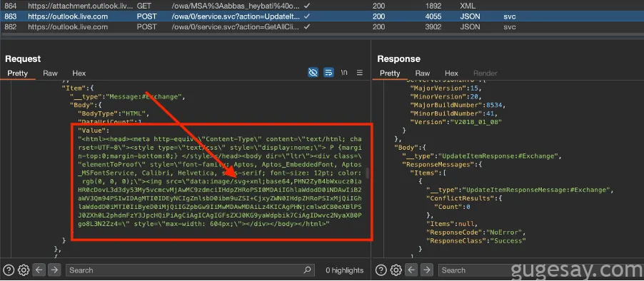
Task: Switch Request view to Raw tab
Action: click(50, 73)
